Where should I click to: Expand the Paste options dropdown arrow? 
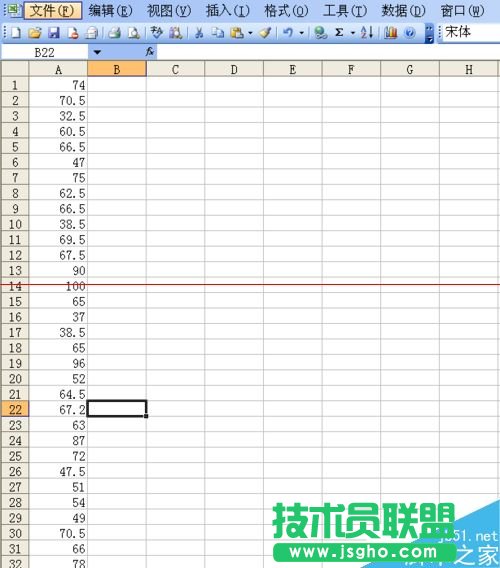(250, 33)
